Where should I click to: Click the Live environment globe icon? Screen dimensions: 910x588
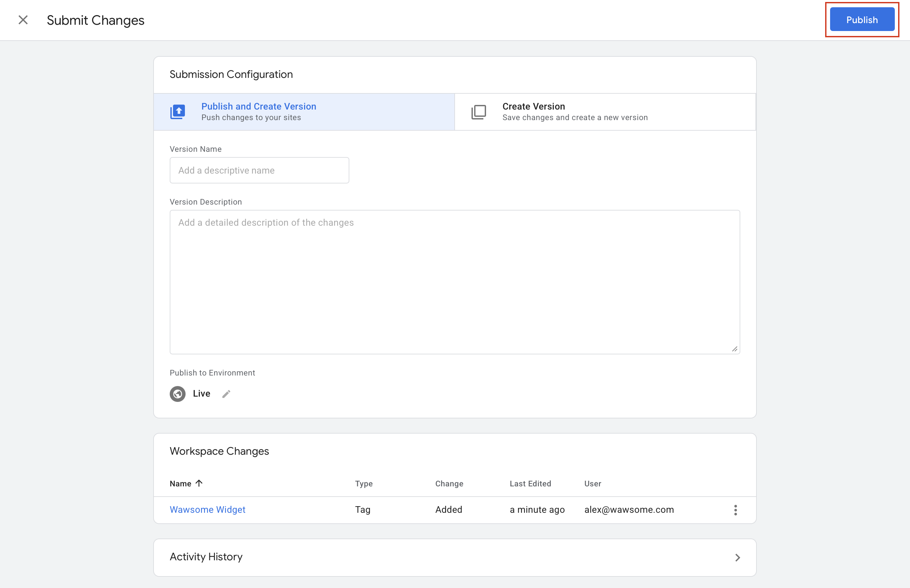pos(178,394)
